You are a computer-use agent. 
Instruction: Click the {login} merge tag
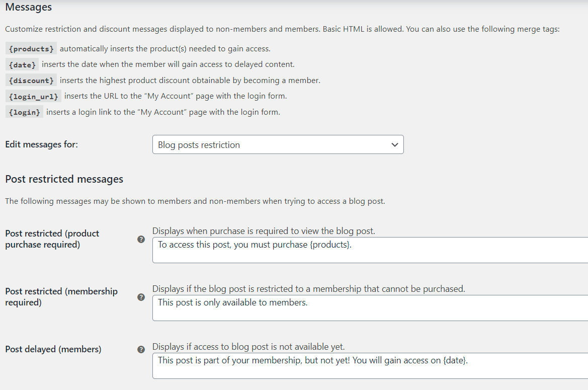(24, 112)
